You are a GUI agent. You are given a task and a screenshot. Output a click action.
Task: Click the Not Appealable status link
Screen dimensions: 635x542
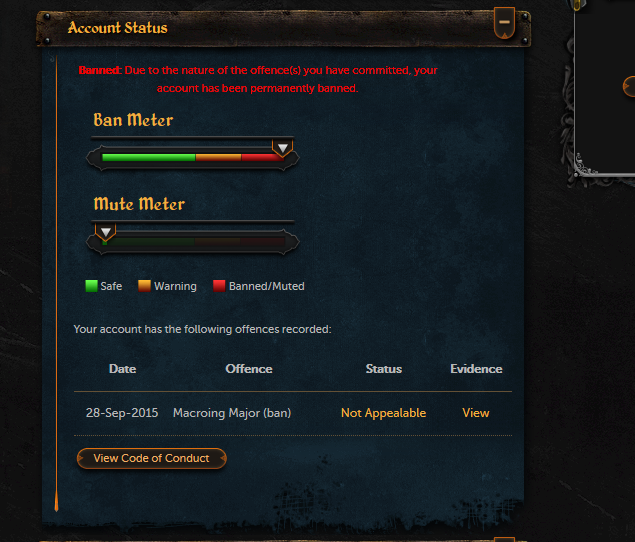click(384, 413)
